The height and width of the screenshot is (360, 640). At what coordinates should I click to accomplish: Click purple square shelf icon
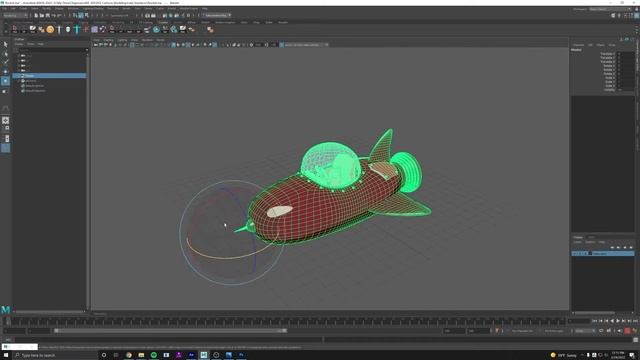[x=94, y=29]
